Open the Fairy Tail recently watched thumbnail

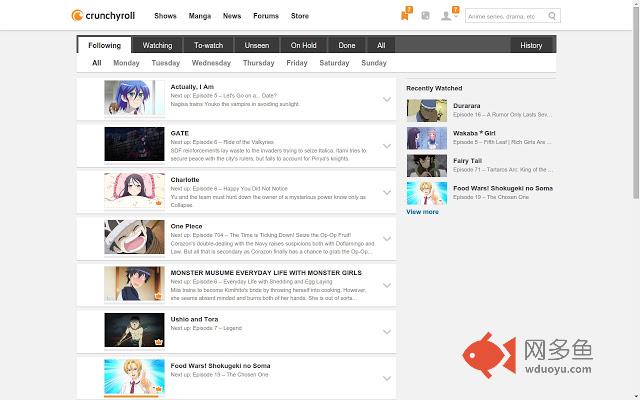click(427, 165)
